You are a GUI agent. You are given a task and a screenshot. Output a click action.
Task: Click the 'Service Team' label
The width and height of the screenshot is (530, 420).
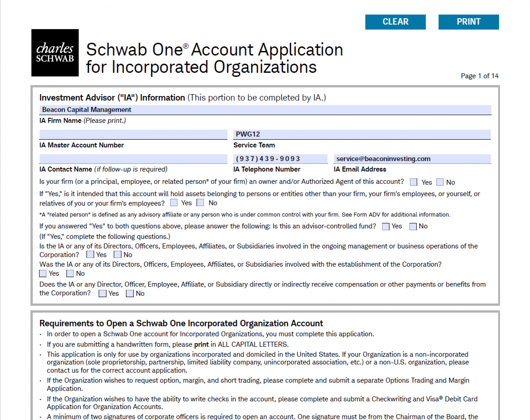(254, 145)
